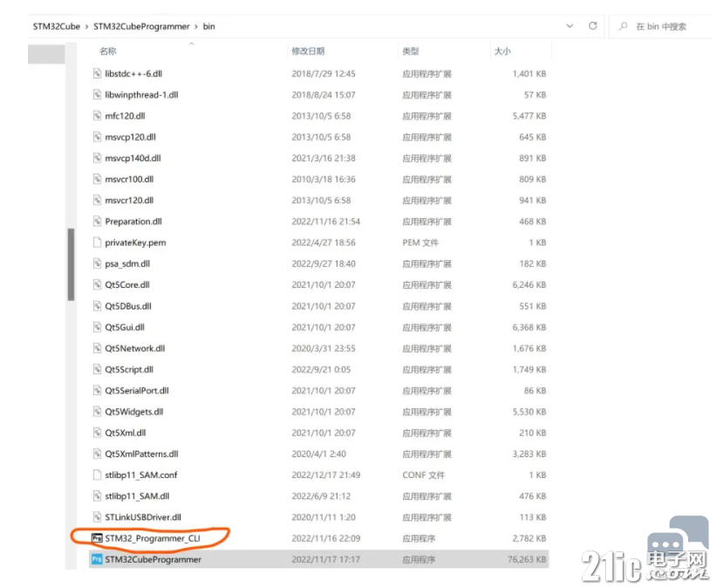Click the type label CONF 文件
Image resolution: width=716 pixels, height=588 pixels.
423,475
